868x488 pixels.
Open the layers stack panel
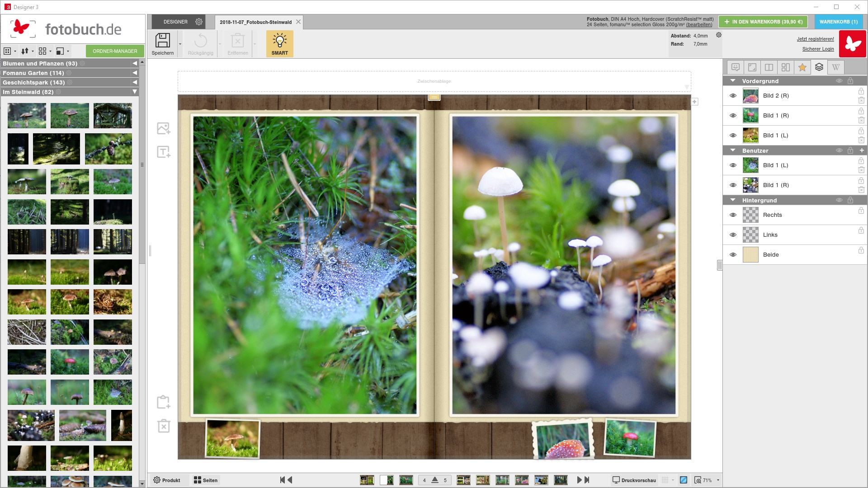[x=819, y=67]
